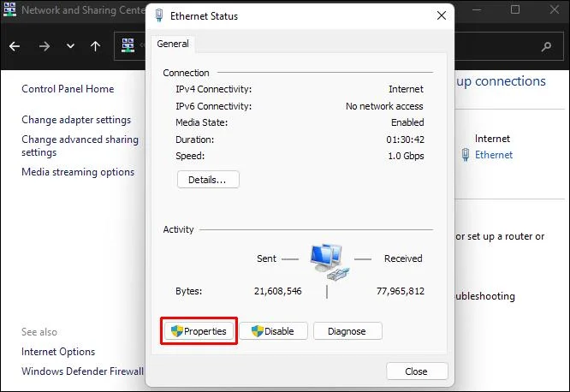The height and width of the screenshot is (392, 570).
Task: Close the Network and Sharing Center window
Action: coord(555,9)
